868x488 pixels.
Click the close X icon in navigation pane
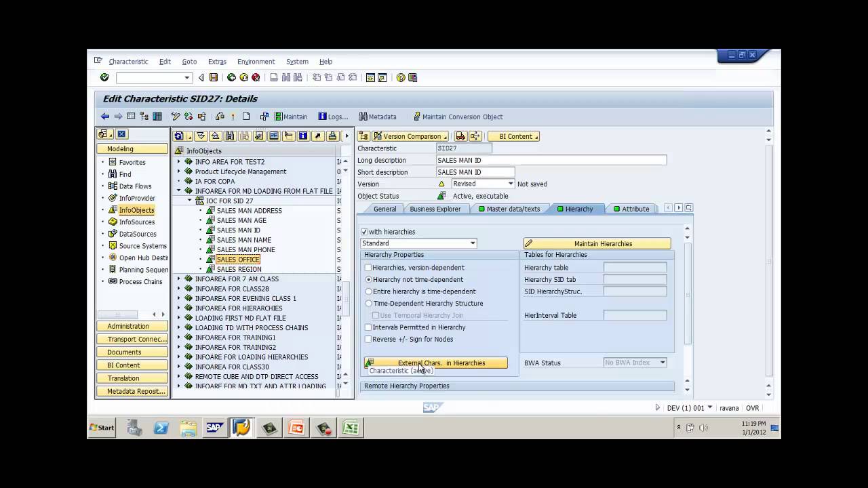click(121, 134)
